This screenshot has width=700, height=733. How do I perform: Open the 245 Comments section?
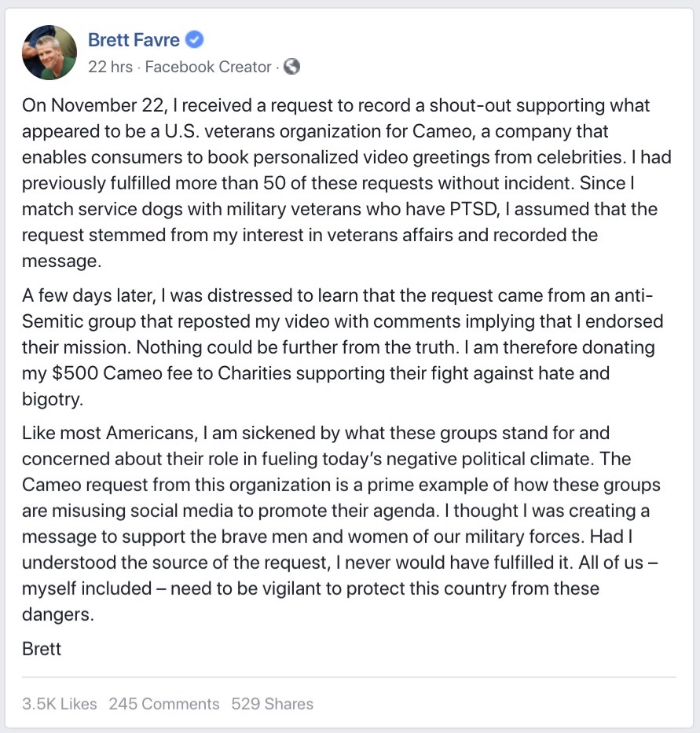164,704
